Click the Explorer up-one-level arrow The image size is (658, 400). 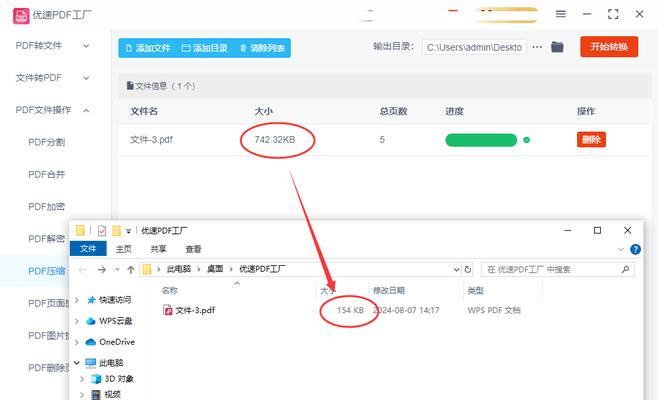tap(131, 269)
